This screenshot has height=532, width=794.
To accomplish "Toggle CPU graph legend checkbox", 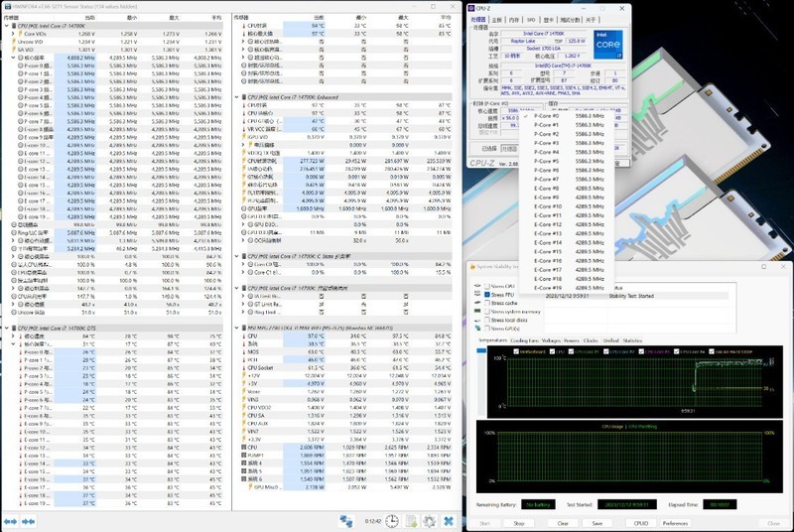I will click(x=553, y=351).
